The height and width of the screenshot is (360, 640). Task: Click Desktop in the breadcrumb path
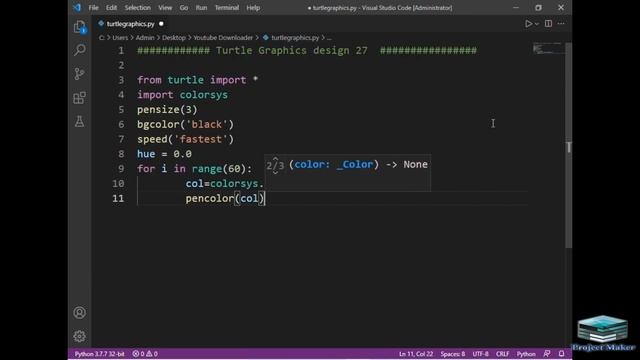(x=173, y=38)
